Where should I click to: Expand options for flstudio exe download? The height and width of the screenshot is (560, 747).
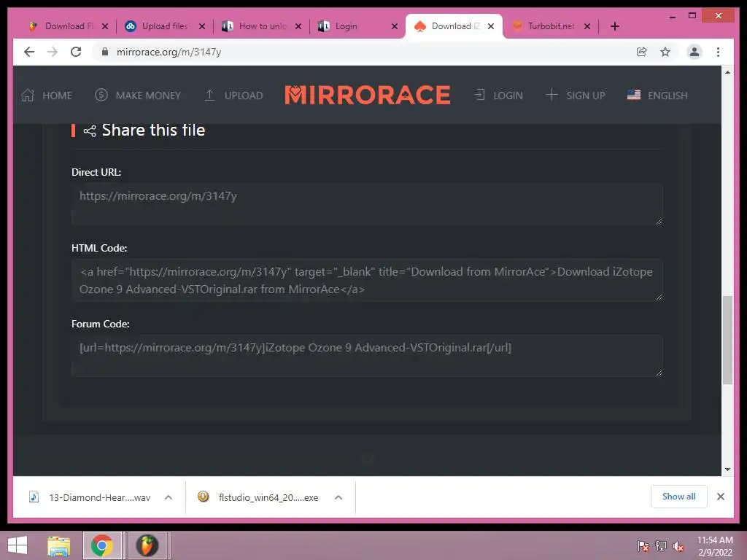click(x=338, y=497)
